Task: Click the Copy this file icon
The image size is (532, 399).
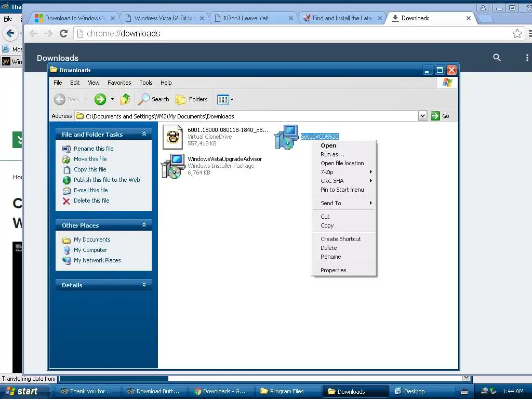Action: point(66,170)
